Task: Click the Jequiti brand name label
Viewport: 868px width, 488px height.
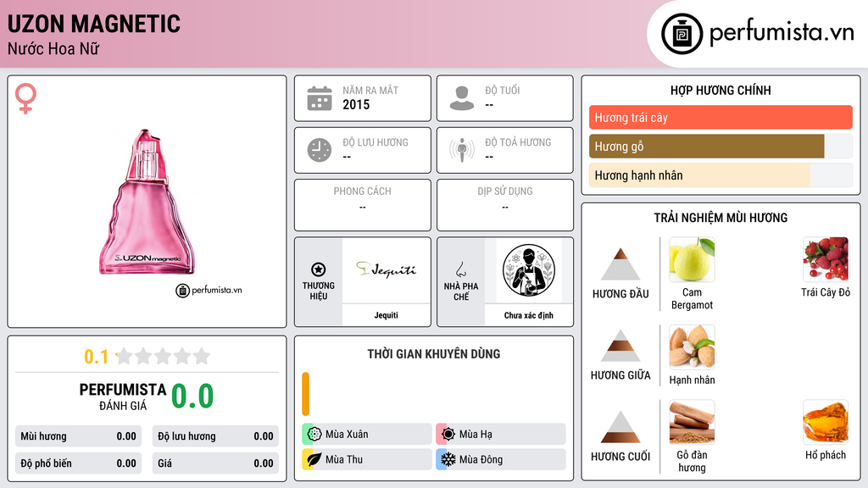Action: coord(386,315)
